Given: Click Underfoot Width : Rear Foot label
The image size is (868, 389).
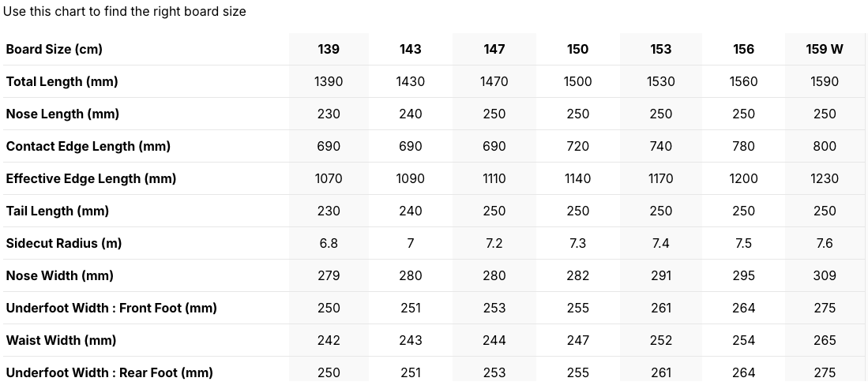Looking at the screenshot, I should pyautogui.click(x=110, y=373).
